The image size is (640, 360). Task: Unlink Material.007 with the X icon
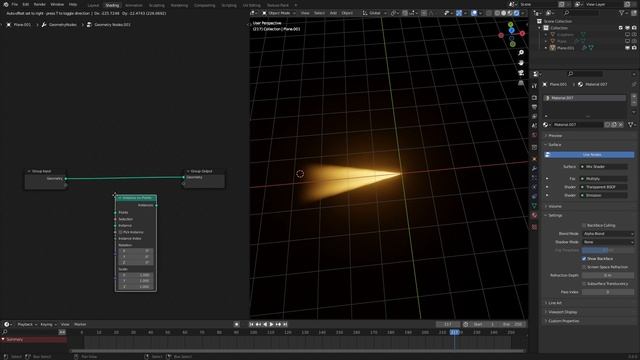[621, 124]
